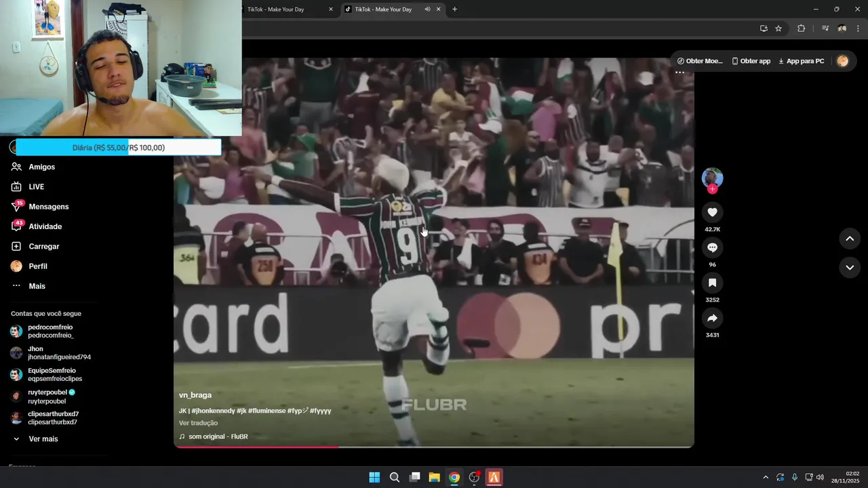Open Carregar upload in the sidebar
This screenshot has height=488, width=868.
(44, 246)
